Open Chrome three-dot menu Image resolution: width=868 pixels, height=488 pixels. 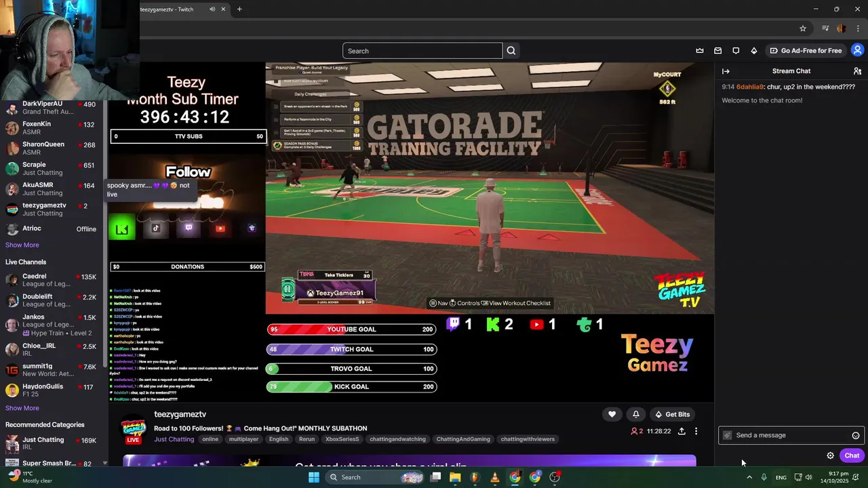click(x=859, y=28)
